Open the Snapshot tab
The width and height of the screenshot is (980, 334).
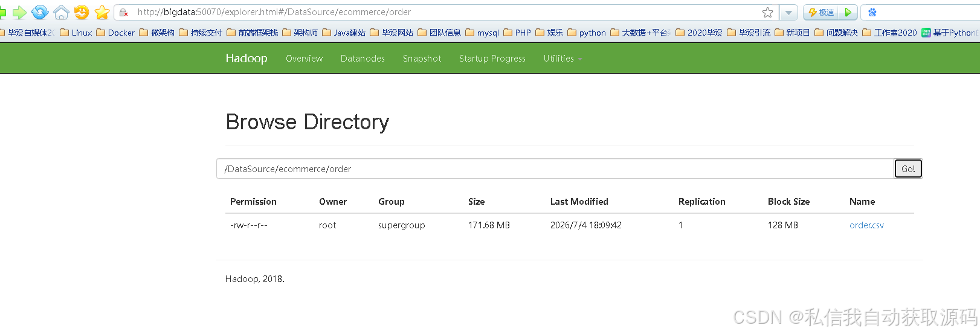[422, 59]
